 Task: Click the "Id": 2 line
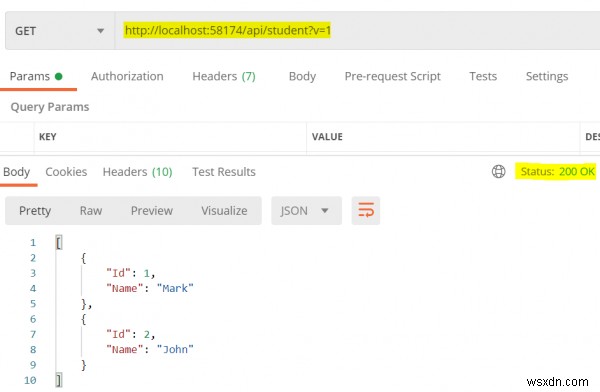(130, 334)
